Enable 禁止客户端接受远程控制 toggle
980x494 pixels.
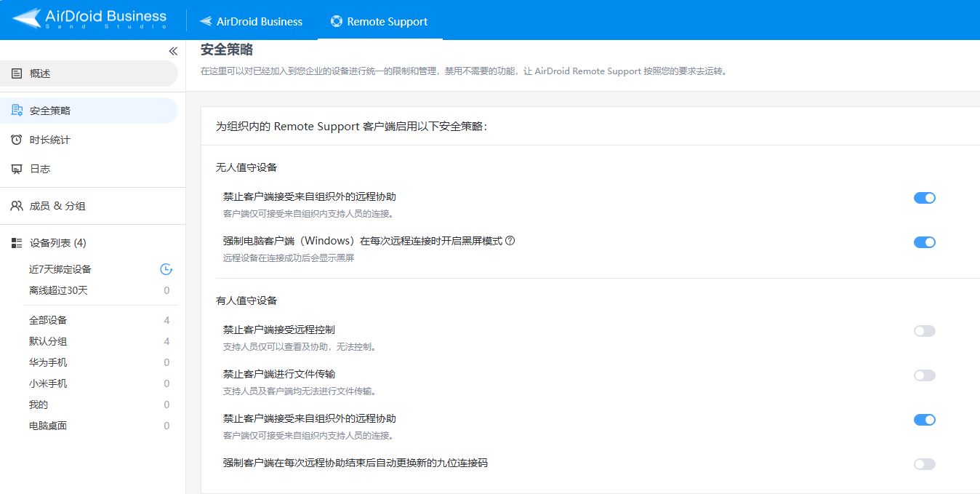click(924, 331)
